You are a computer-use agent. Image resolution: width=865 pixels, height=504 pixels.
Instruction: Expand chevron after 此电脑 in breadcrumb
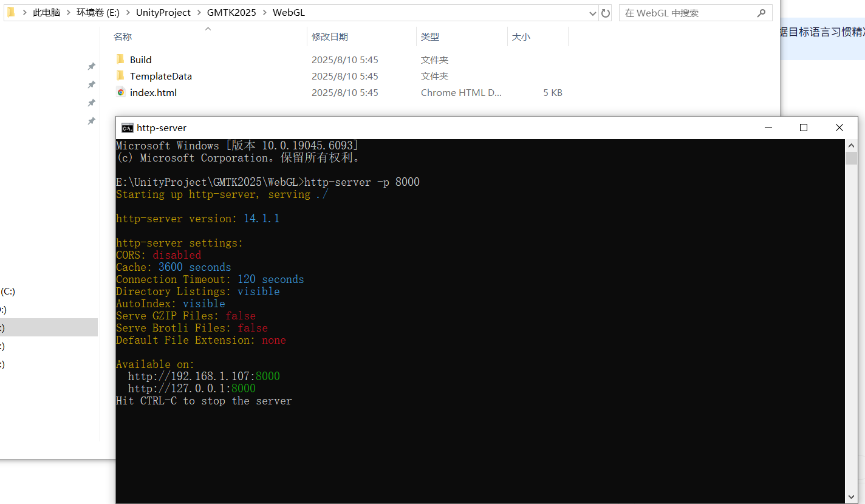[68, 13]
